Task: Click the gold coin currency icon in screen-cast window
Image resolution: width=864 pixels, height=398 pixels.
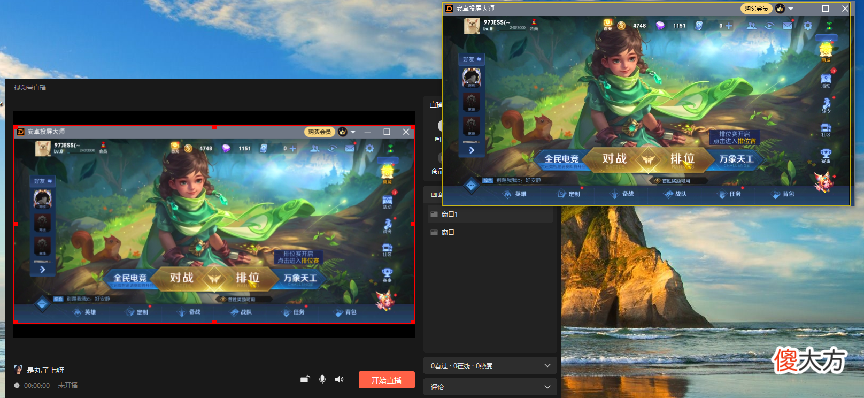Action: pyautogui.click(x=622, y=25)
